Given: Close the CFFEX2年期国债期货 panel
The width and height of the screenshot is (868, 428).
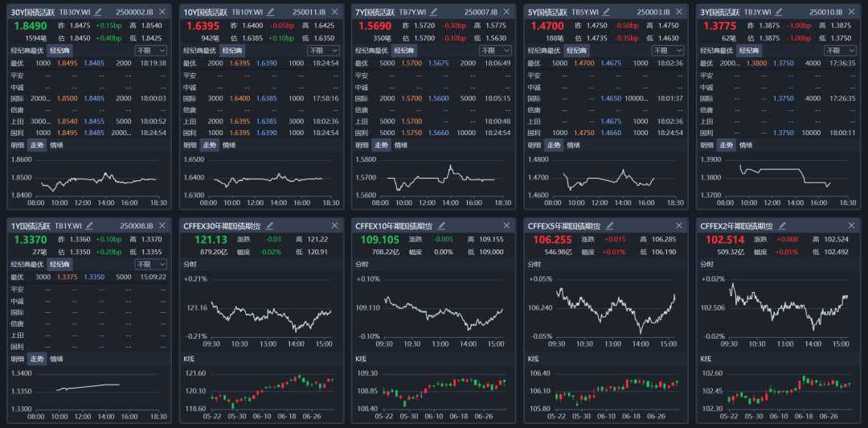Looking at the screenshot, I should pyautogui.click(x=851, y=225).
